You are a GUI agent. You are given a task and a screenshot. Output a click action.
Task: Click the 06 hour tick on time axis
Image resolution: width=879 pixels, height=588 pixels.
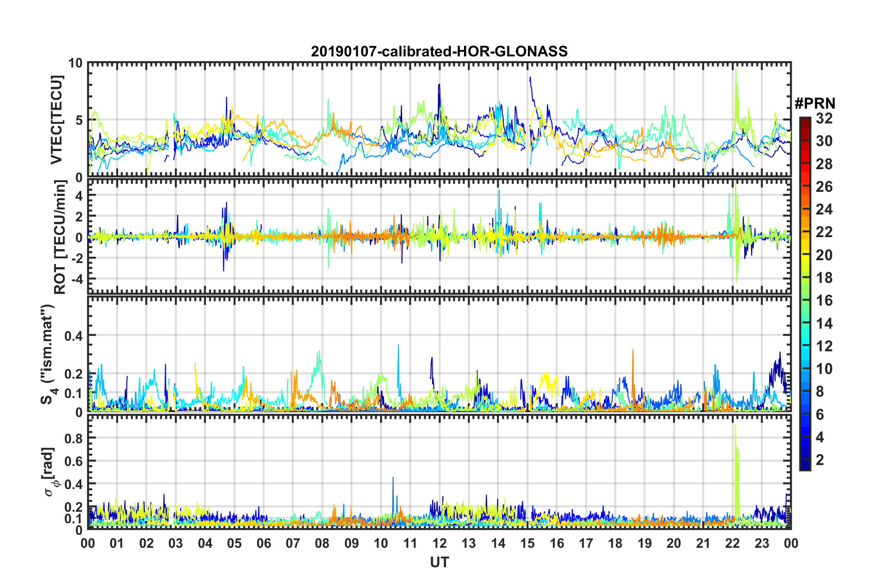pyautogui.click(x=263, y=543)
